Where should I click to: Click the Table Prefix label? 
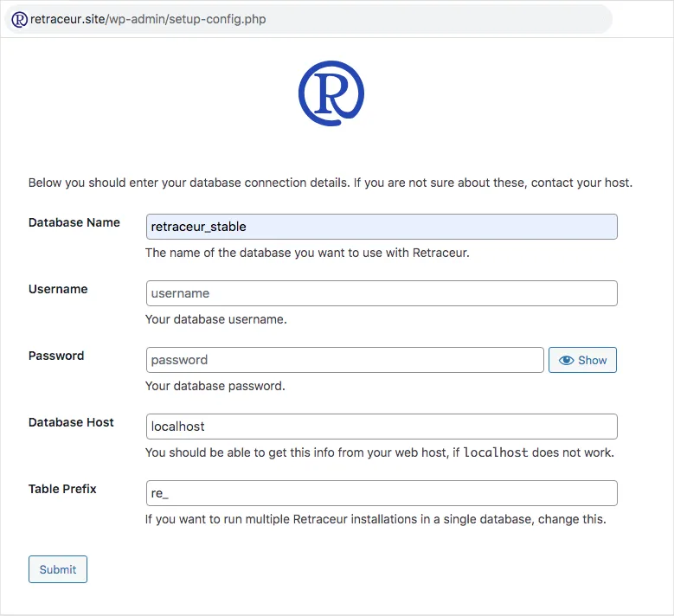(x=62, y=489)
